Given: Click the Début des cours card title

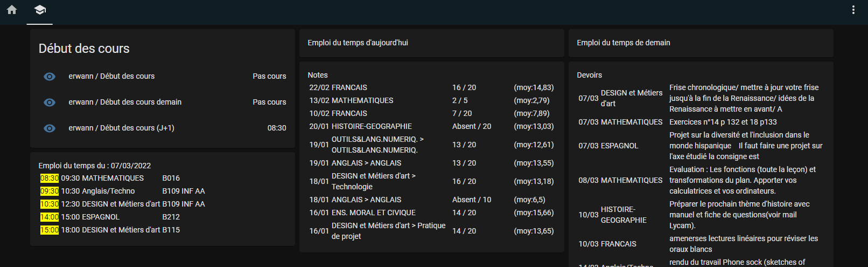Looking at the screenshot, I should click(x=84, y=49).
